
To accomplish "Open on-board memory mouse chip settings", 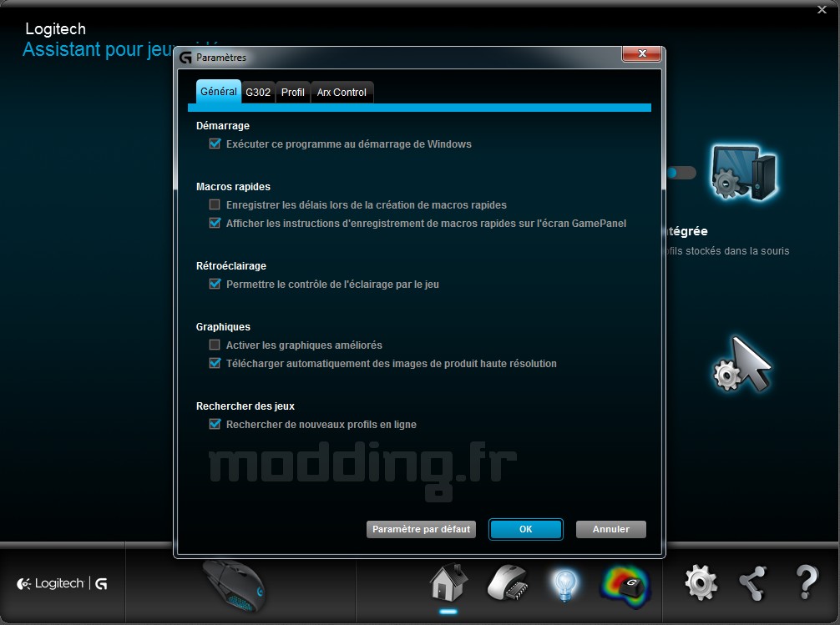I will 508,582.
